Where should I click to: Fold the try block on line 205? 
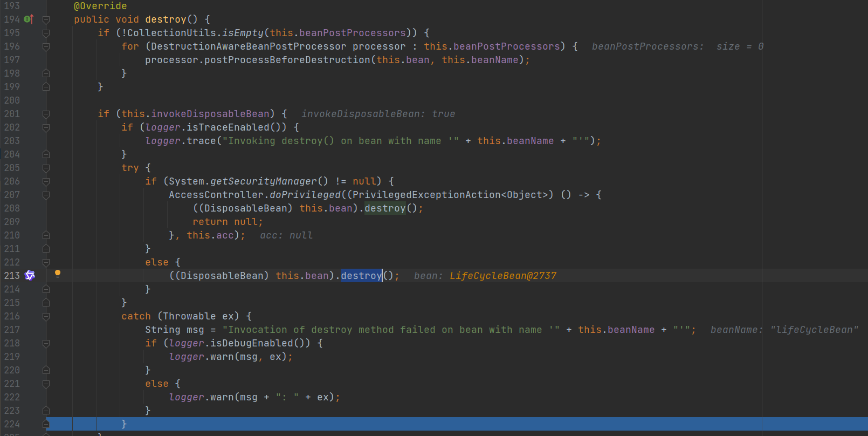(x=46, y=168)
